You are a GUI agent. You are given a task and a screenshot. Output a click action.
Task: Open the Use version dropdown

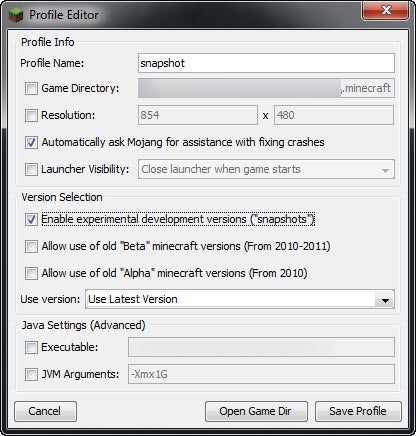tap(240, 299)
